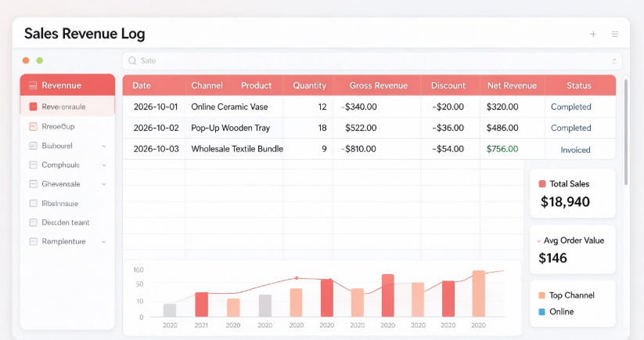Open the Ramplenture sidebar item
The height and width of the screenshot is (340, 644).
(x=67, y=241)
